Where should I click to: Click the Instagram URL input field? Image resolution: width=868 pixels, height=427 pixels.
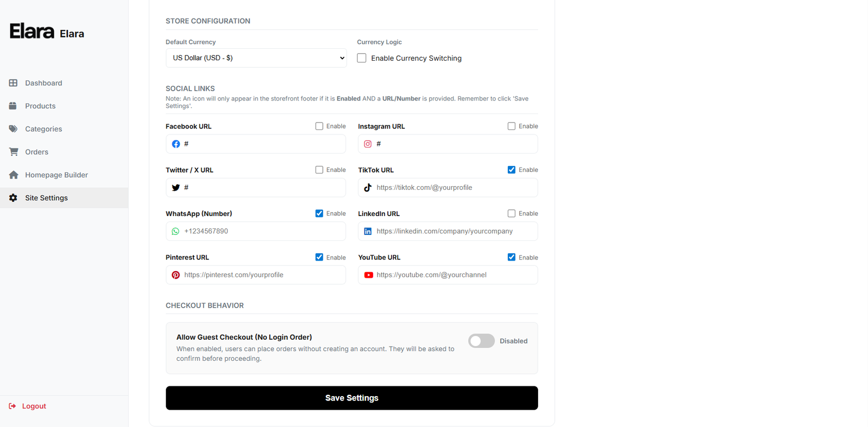tap(448, 144)
